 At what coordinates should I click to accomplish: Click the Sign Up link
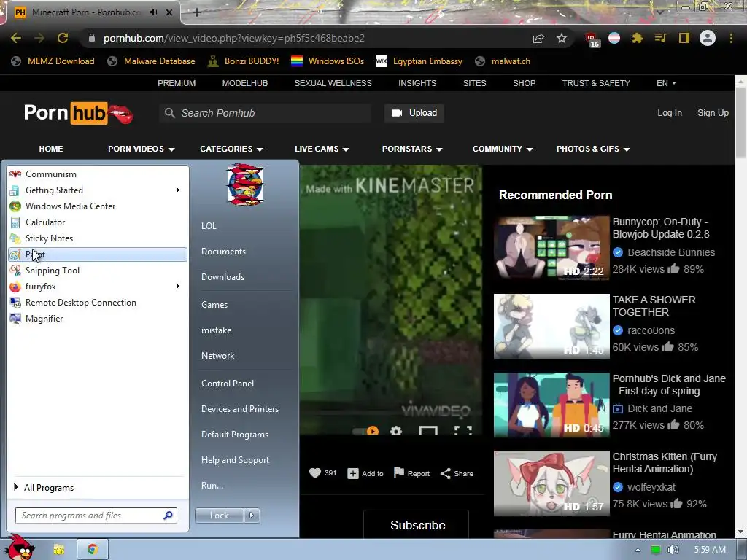point(713,113)
